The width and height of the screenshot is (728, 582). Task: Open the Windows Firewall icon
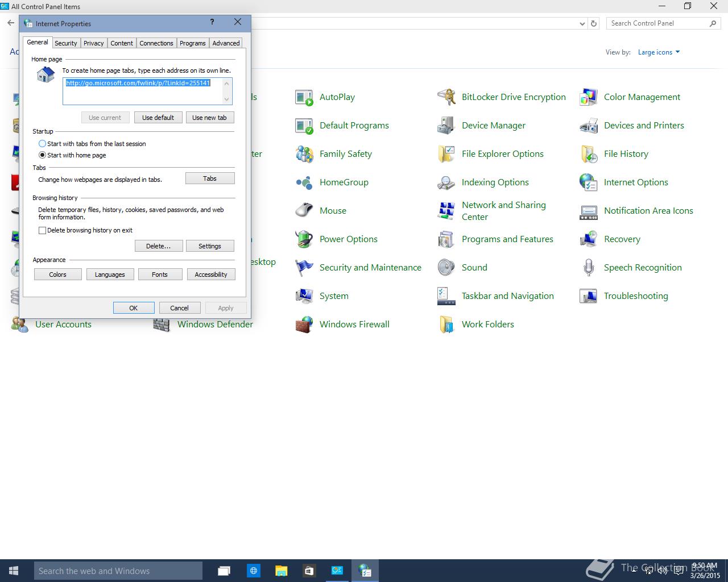(x=304, y=325)
